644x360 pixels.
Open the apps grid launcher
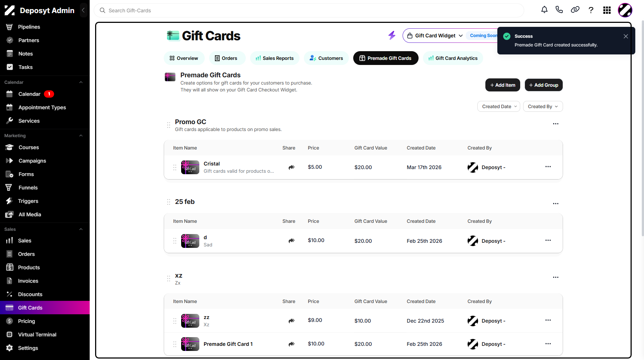pyautogui.click(x=607, y=10)
